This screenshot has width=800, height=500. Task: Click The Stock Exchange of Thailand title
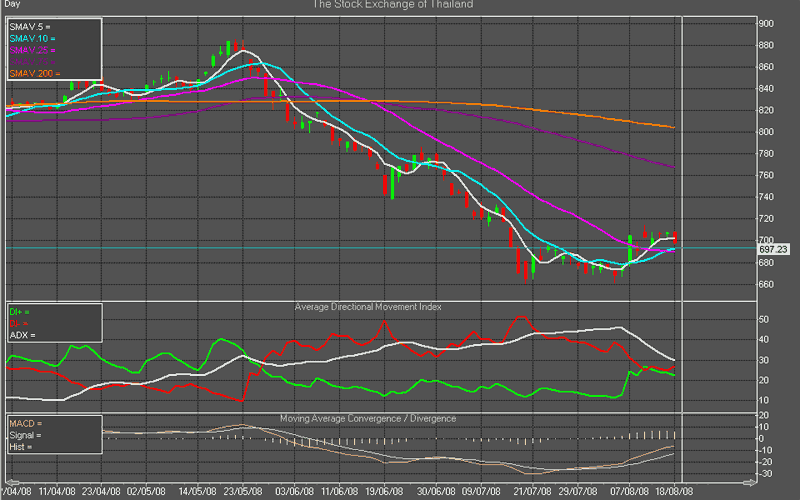point(393,5)
